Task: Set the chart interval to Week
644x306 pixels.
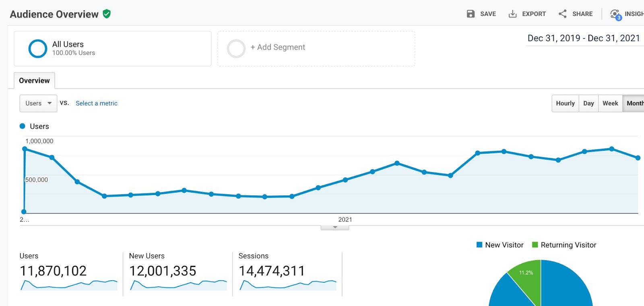Action: (610, 103)
